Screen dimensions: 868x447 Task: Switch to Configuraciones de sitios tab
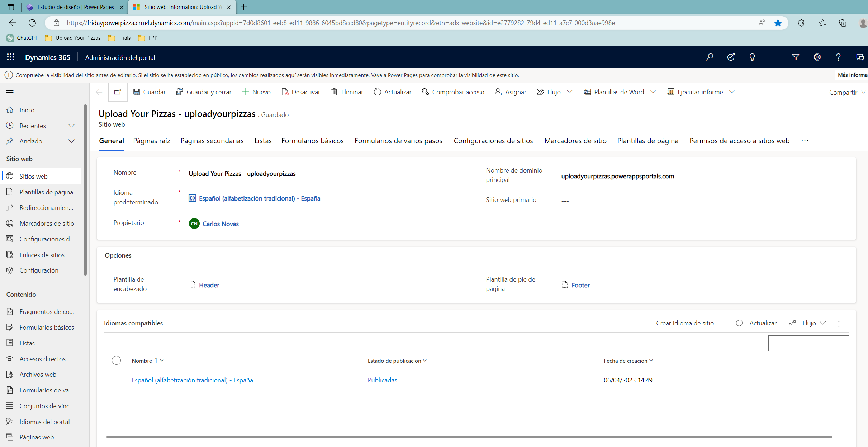point(493,141)
